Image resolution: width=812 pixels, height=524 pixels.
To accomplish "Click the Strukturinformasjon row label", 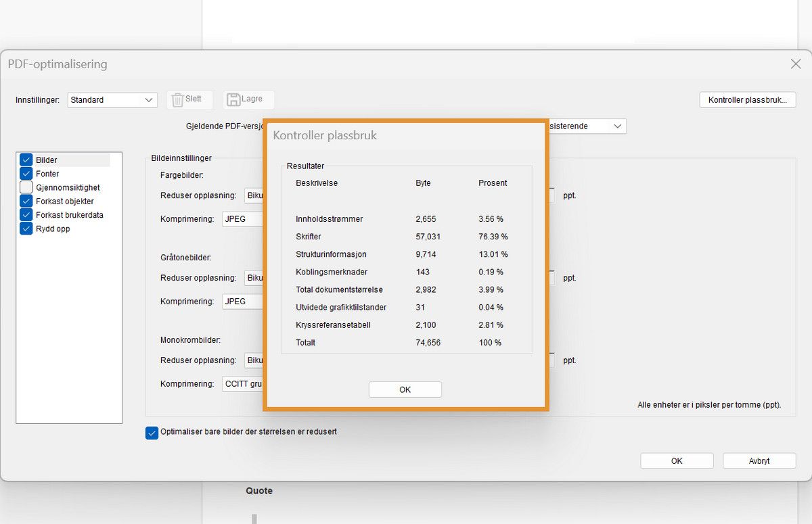I will point(332,254).
